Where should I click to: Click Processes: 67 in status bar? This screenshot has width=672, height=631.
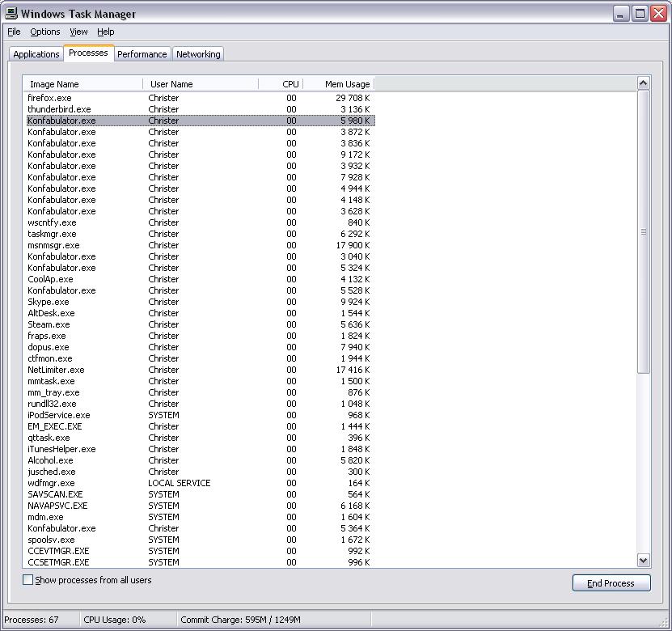(x=32, y=620)
